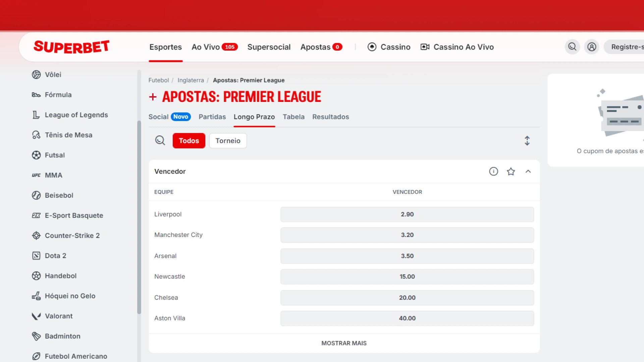The width and height of the screenshot is (644, 362).
Task: Open the Apostas menu item
Action: click(x=321, y=47)
